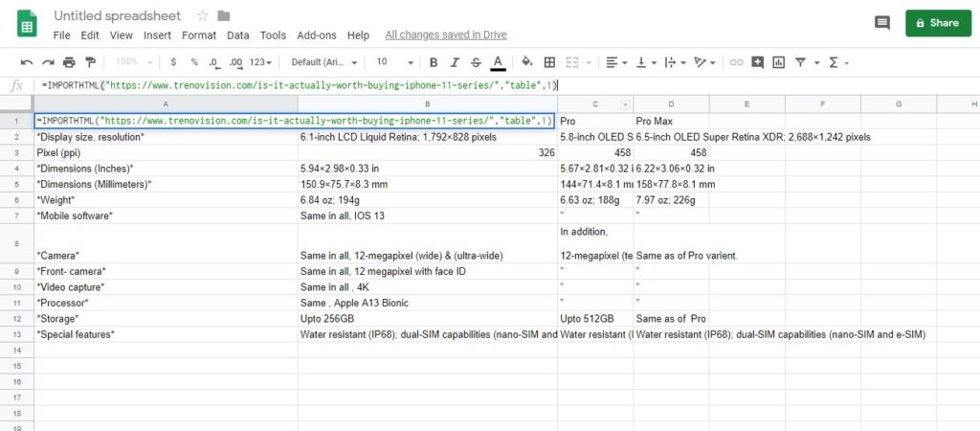
Task: Open the horizontal align dropdown
Action: tap(616, 62)
